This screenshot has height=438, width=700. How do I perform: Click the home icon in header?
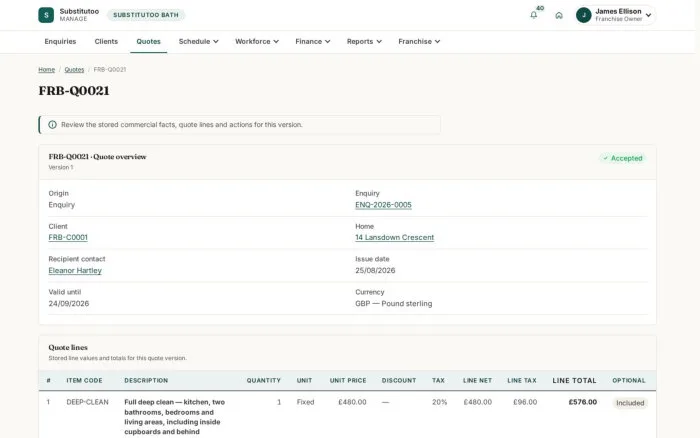559,15
